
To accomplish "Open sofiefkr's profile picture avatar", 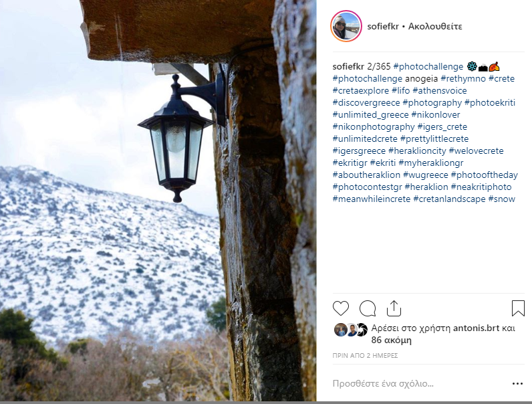I will click(346, 26).
